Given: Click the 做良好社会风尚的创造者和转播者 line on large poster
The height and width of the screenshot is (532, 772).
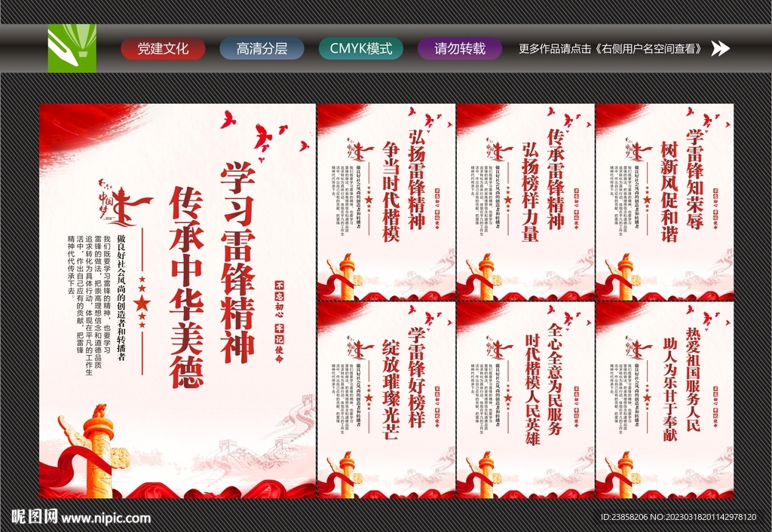Looking at the screenshot, I should click(121, 297).
